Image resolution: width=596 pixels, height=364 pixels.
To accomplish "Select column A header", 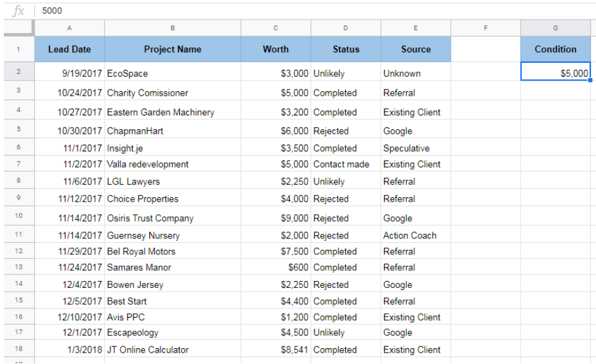I will 69,28.
